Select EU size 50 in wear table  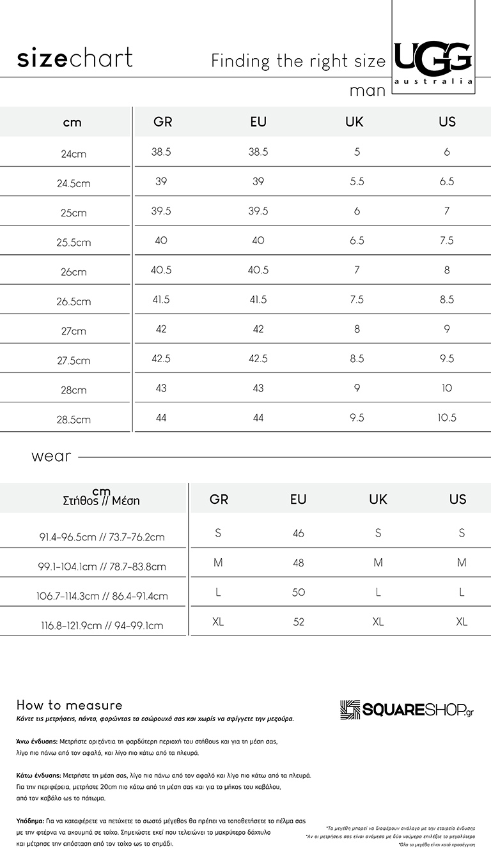(299, 592)
